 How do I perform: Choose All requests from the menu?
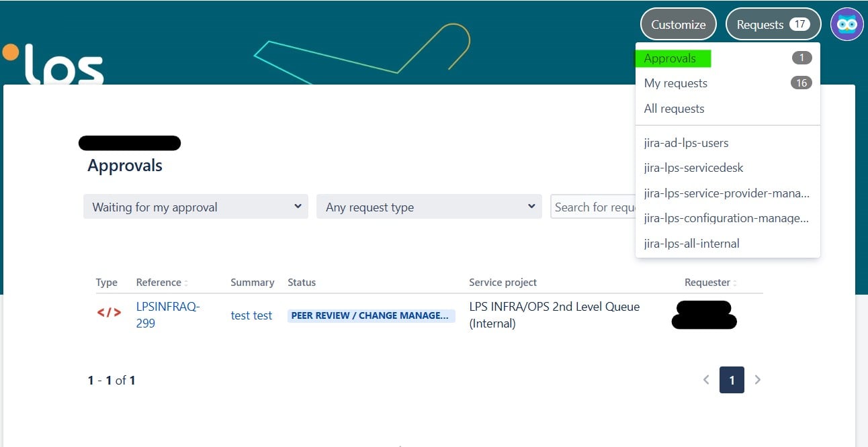pyautogui.click(x=728, y=109)
